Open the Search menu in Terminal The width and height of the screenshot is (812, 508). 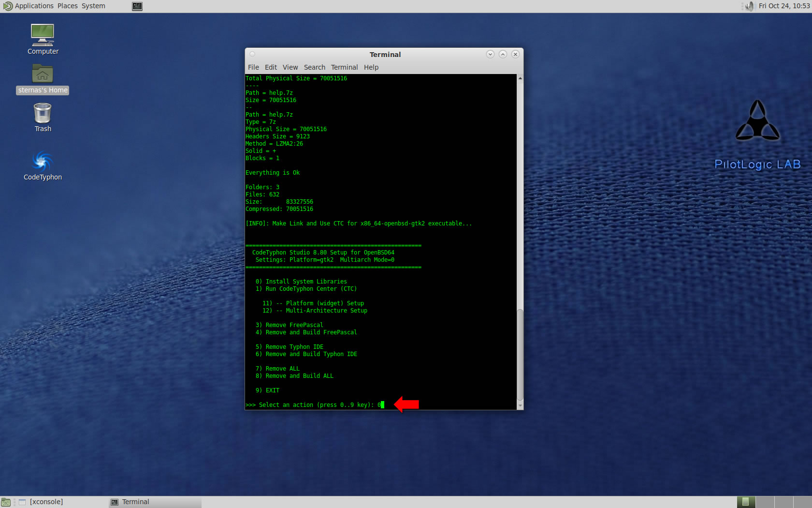pos(314,67)
